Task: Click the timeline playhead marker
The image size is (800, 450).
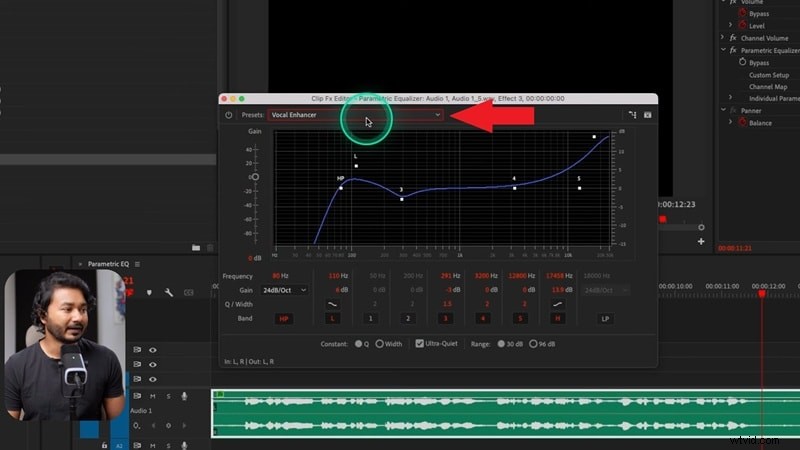Action: [x=762, y=294]
